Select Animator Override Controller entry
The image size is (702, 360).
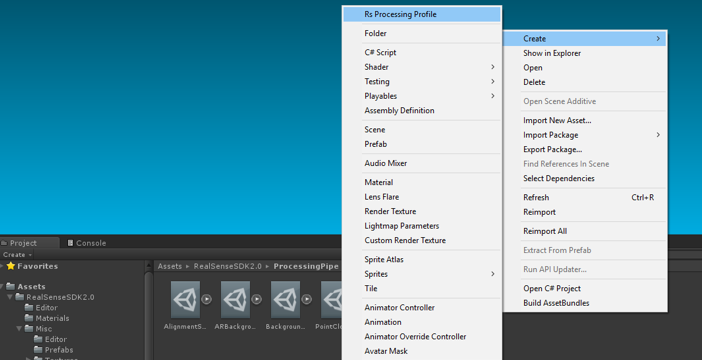click(x=422, y=336)
